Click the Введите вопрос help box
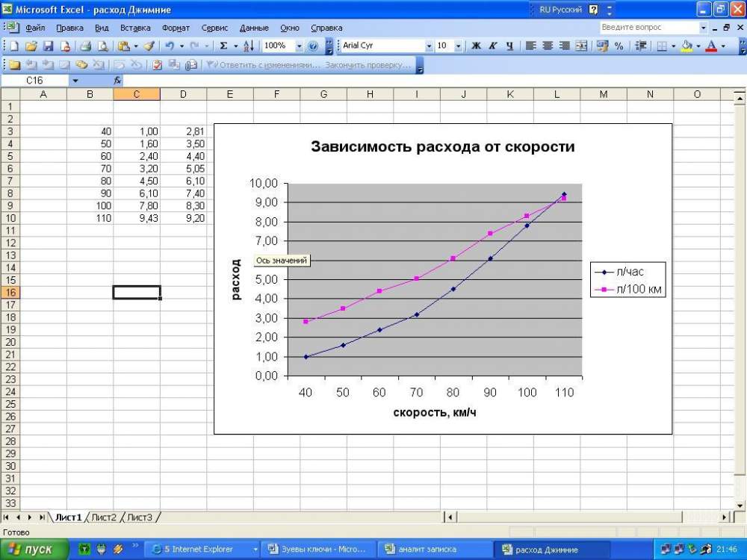The width and height of the screenshot is (747, 560). point(648,27)
